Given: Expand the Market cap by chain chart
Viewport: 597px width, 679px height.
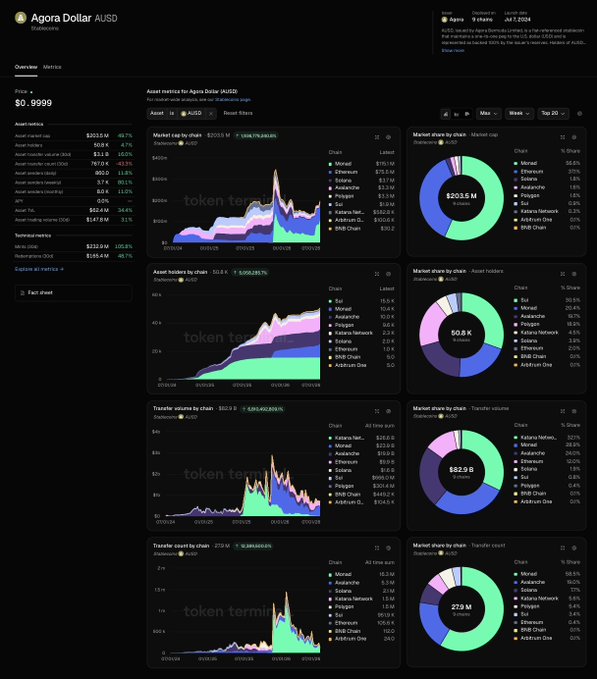Looking at the screenshot, I should [377, 137].
